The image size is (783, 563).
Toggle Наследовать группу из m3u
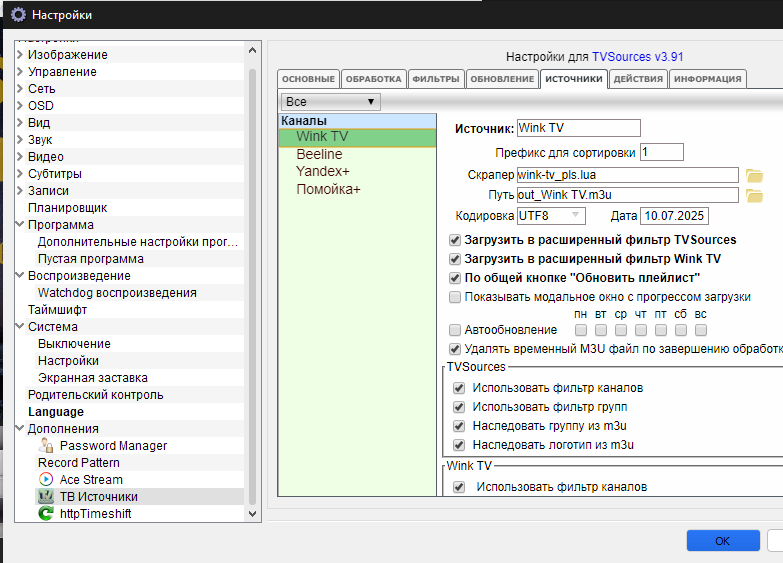pos(459,426)
